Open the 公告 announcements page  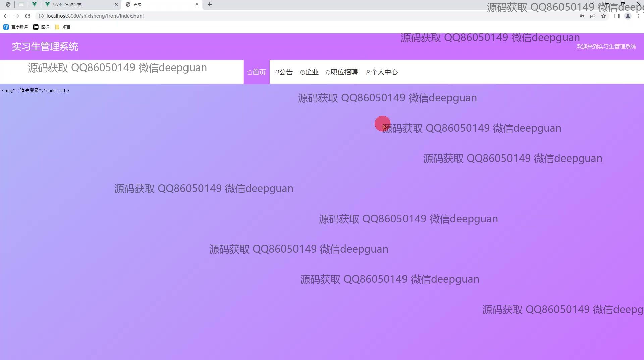[x=283, y=72]
